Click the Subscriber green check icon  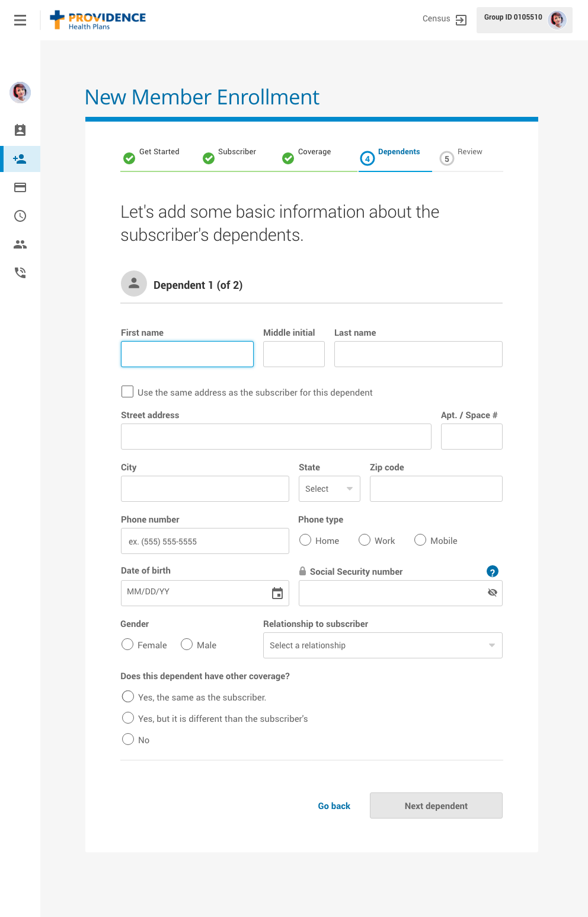pos(209,158)
